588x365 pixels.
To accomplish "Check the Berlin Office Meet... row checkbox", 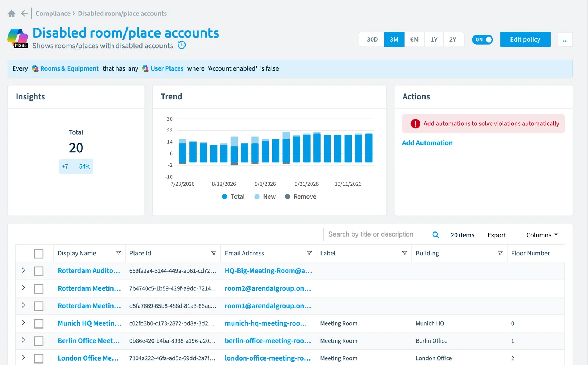I will 39,341.
